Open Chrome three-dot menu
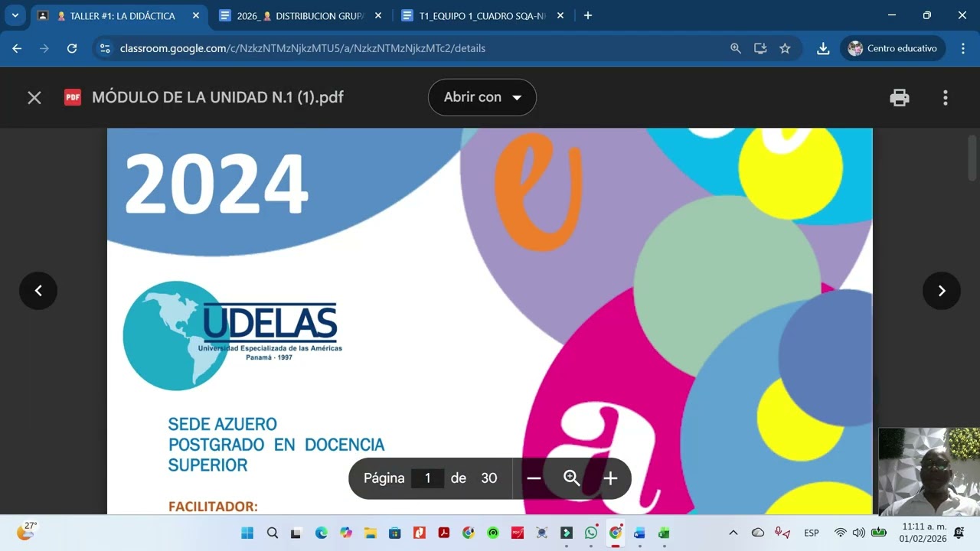This screenshot has height=551, width=980. point(963,48)
